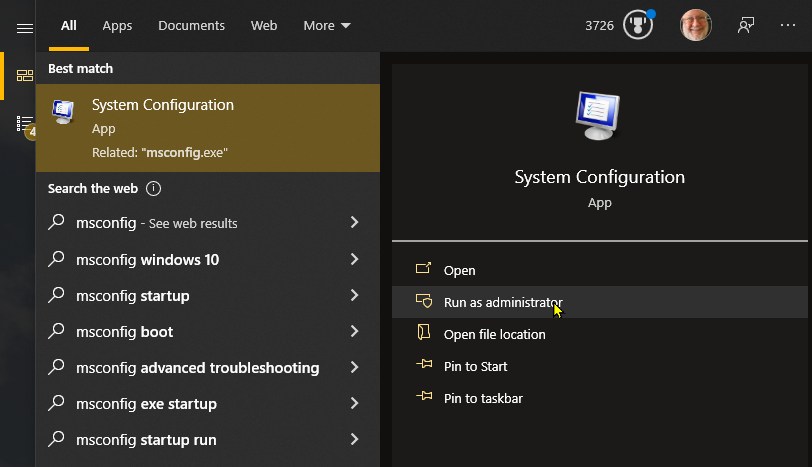Click search icon beside msconfig exe startup

click(56, 403)
